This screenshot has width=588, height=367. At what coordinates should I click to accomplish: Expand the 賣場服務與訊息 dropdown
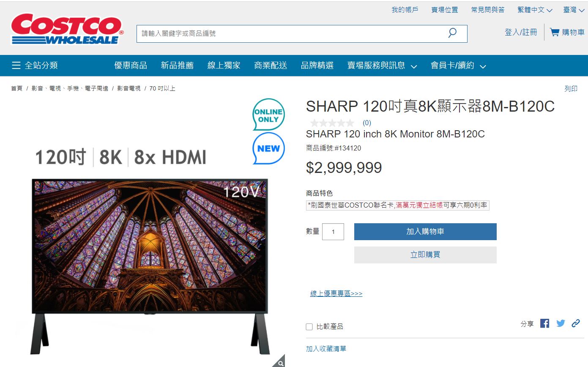coord(377,66)
